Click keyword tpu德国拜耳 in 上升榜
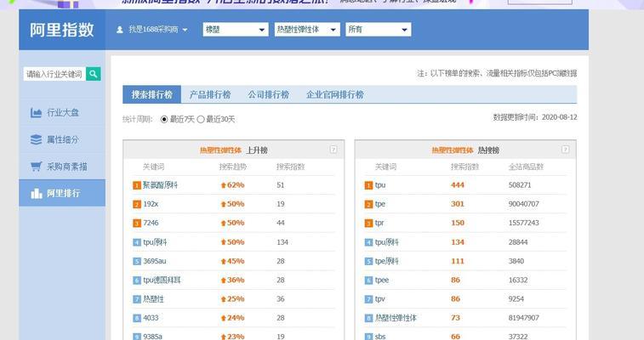This screenshot has width=644, height=340. pyautogui.click(x=162, y=280)
